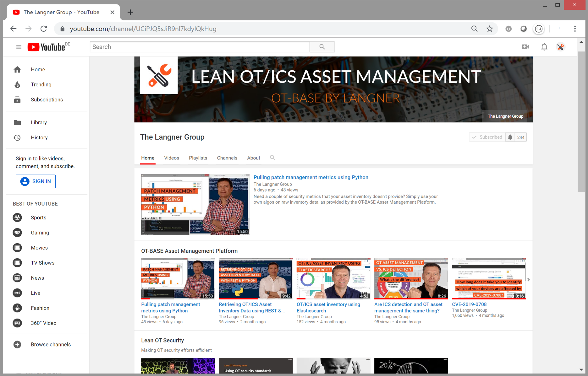Open the 0:16 CVE-2019-0708 thumbnail

click(x=489, y=278)
